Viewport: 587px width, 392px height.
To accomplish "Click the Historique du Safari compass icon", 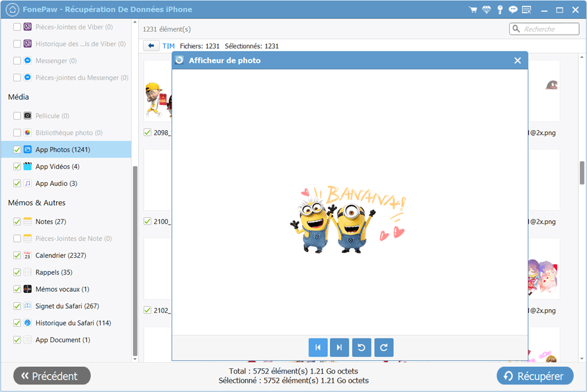I will click(28, 323).
